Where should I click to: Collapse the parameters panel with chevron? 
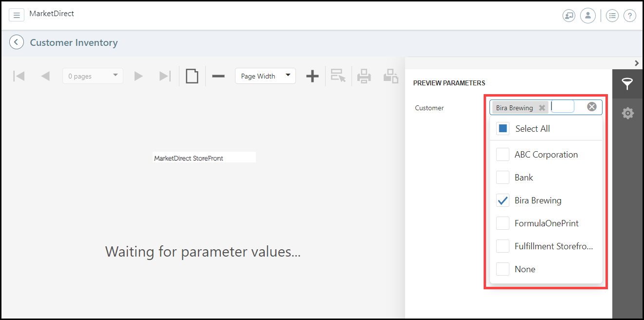(x=636, y=63)
